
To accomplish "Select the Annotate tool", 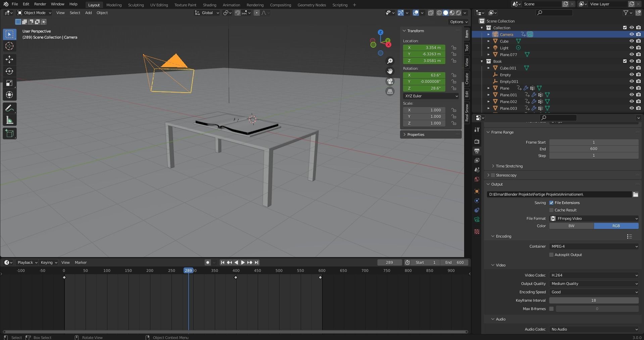I will 9,108.
